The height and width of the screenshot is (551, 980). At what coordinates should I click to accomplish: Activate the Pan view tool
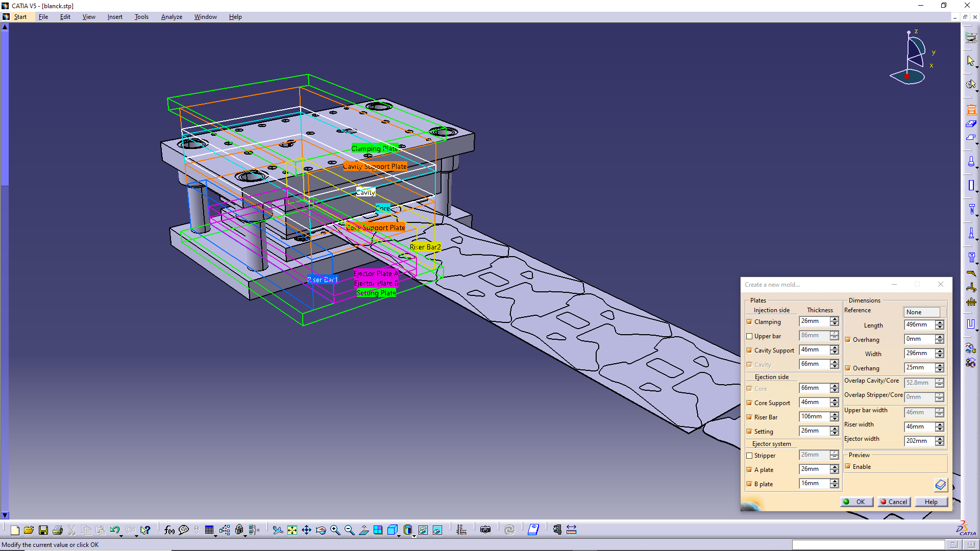pos(306,530)
